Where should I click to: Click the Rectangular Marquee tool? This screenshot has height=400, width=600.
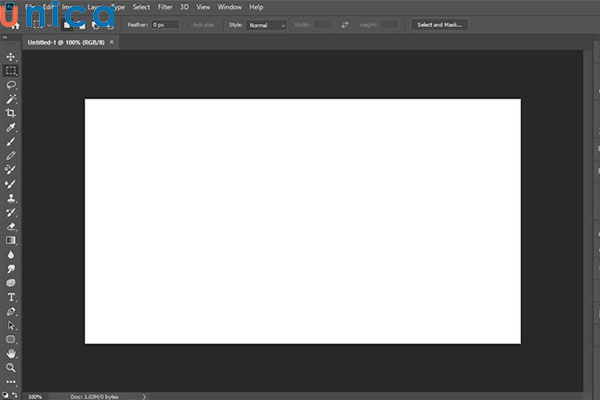click(x=11, y=71)
